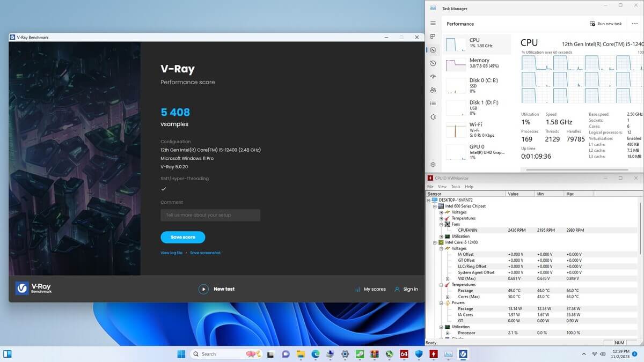The width and height of the screenshot is (644, 362).
Task: Expand Processor utilization row
Action: point(448,333)
